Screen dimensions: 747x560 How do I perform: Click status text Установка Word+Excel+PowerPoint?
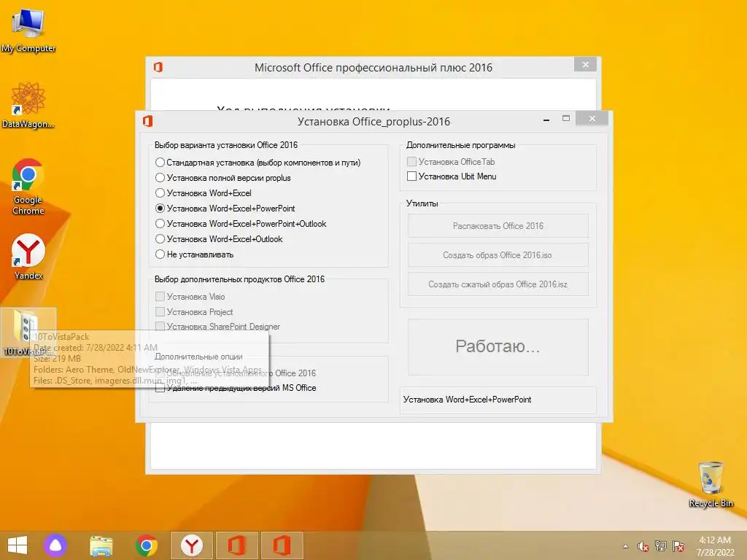[467, 400]
